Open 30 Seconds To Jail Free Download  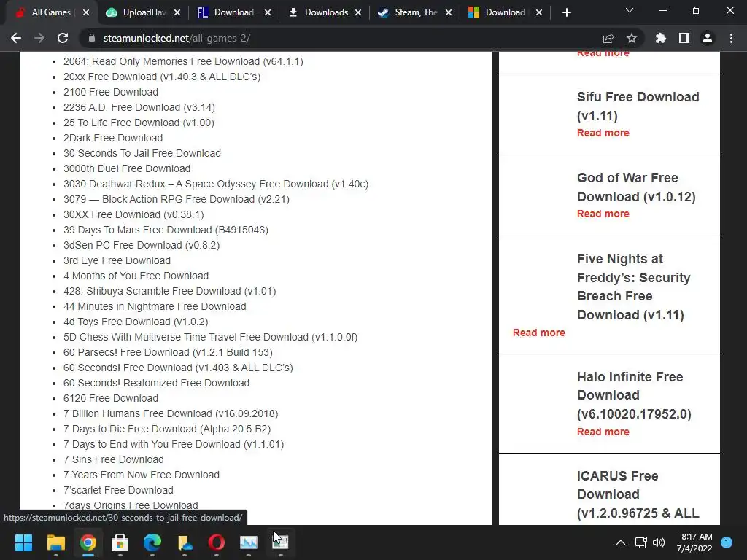142,153
